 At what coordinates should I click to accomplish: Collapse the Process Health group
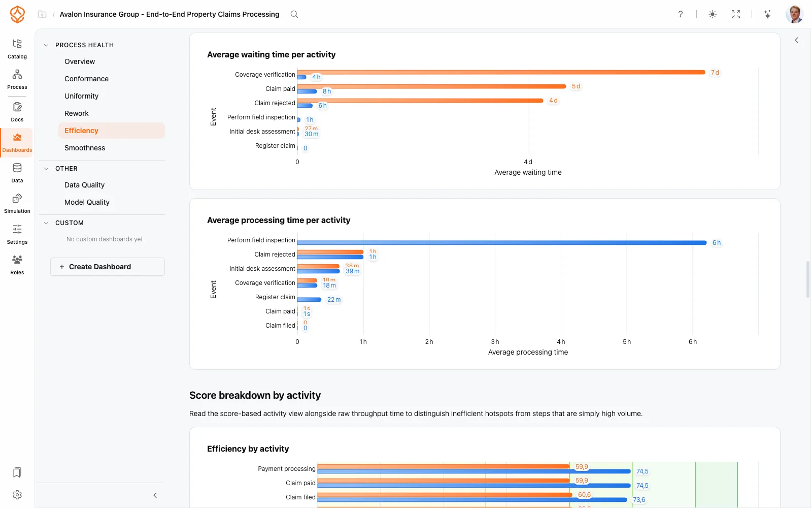click(46, 45)
